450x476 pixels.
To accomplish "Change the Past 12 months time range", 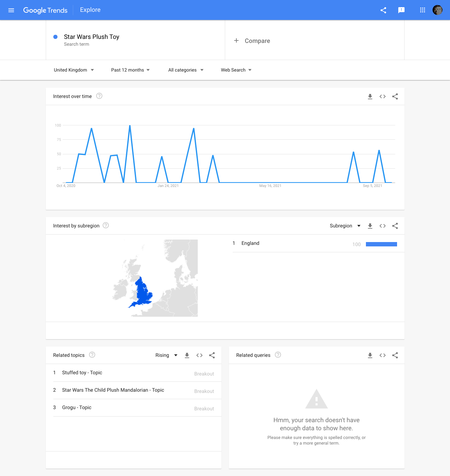I will pyautogui.click(x=130, y=70).
